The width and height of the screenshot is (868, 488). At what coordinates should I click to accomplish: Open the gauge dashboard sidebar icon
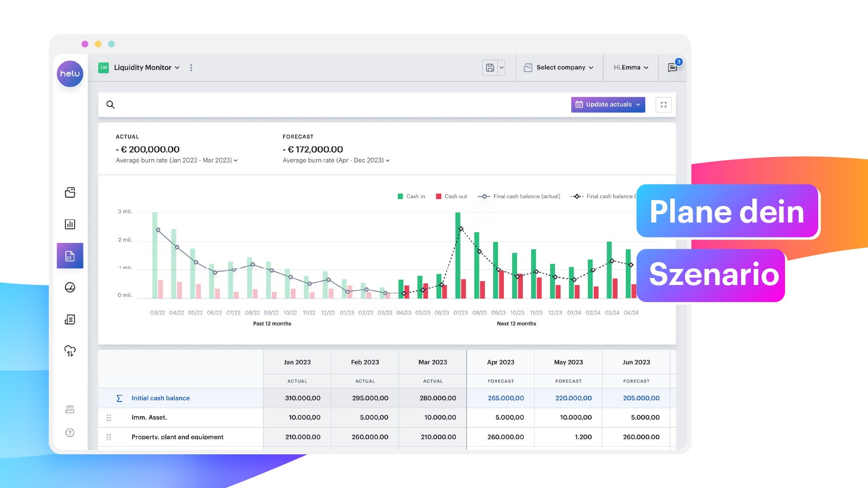coord(70,287)
